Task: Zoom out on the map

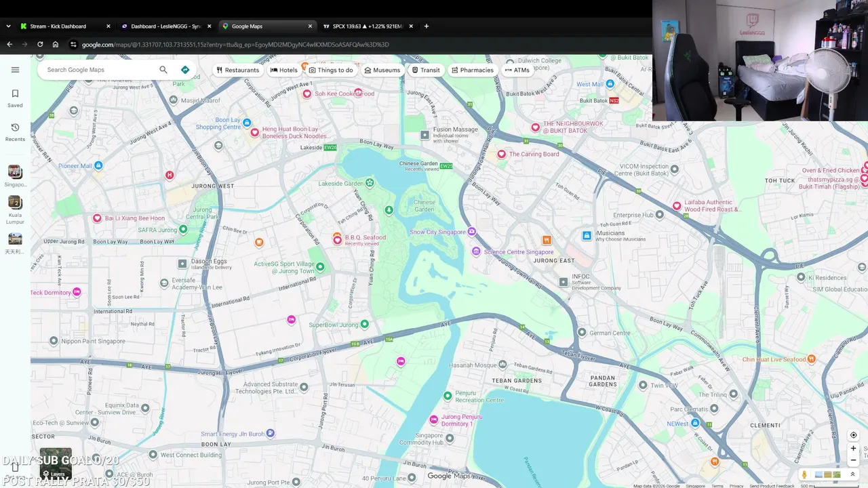Action: pos(854,460)
